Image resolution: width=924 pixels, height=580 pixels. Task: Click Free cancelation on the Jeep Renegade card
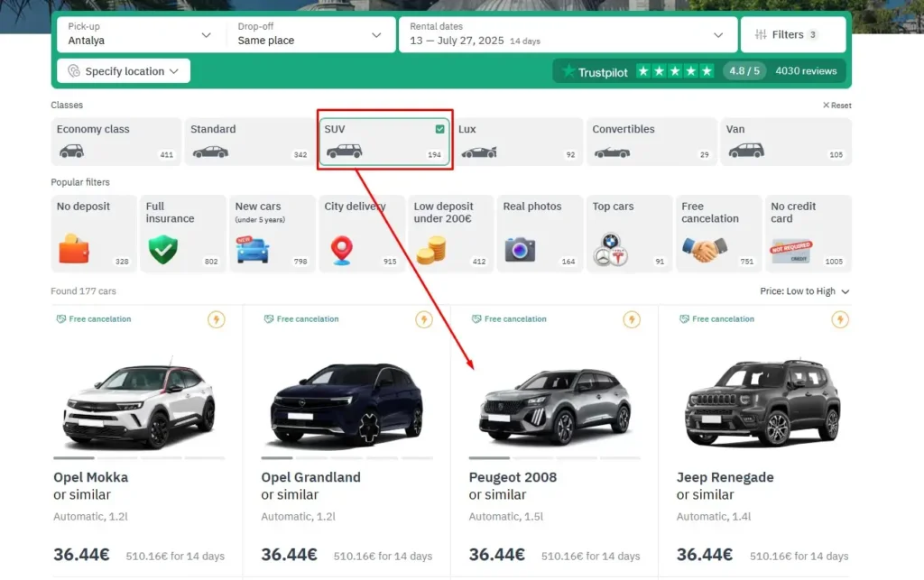[x=717, y=319]
